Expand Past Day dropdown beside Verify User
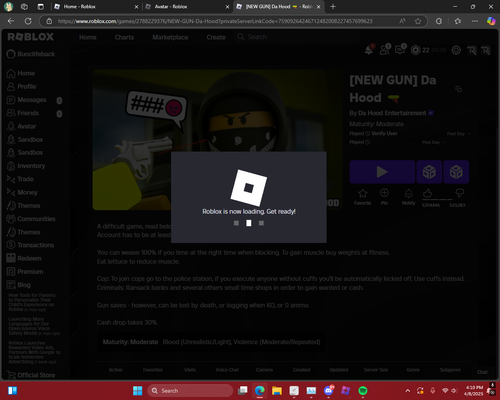Image resolution: width=500 pixels, height=400 pixels. (459, 133)
